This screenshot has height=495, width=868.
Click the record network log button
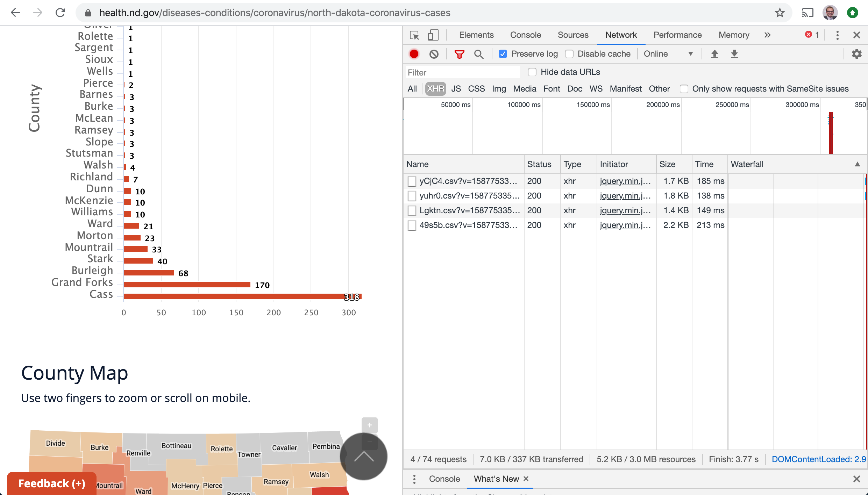click(414, 54)
